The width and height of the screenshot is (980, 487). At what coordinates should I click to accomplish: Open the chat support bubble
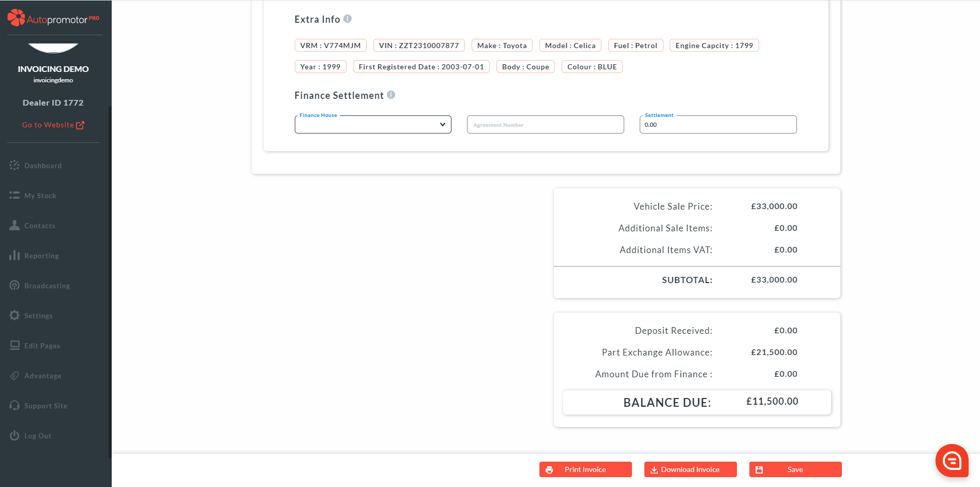952,460
